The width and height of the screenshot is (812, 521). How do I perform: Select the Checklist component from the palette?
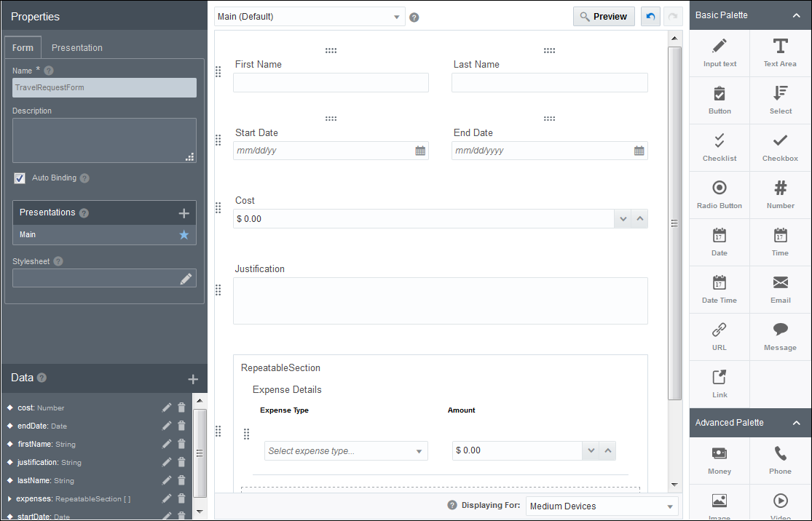point(719,148)
